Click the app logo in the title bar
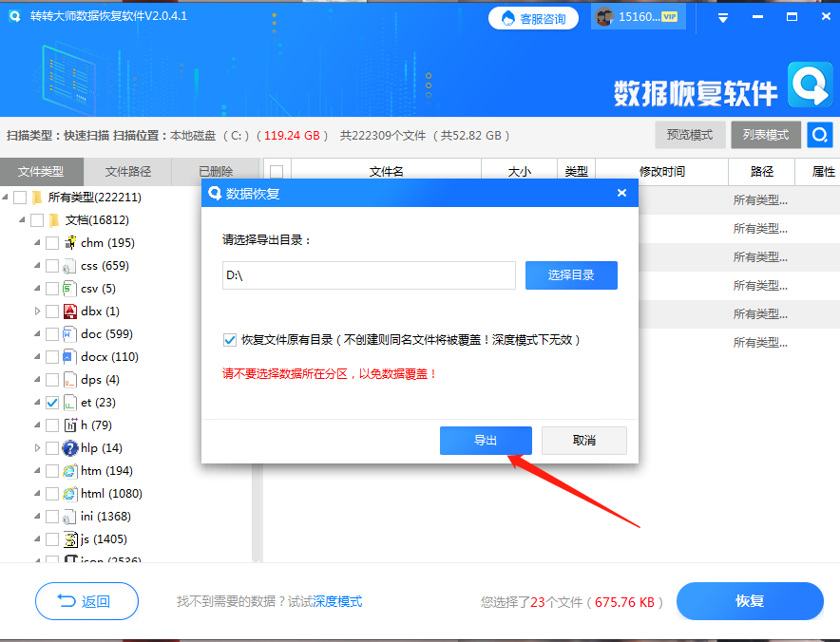Viewport: 840px width, 642px height. point(13,15)
